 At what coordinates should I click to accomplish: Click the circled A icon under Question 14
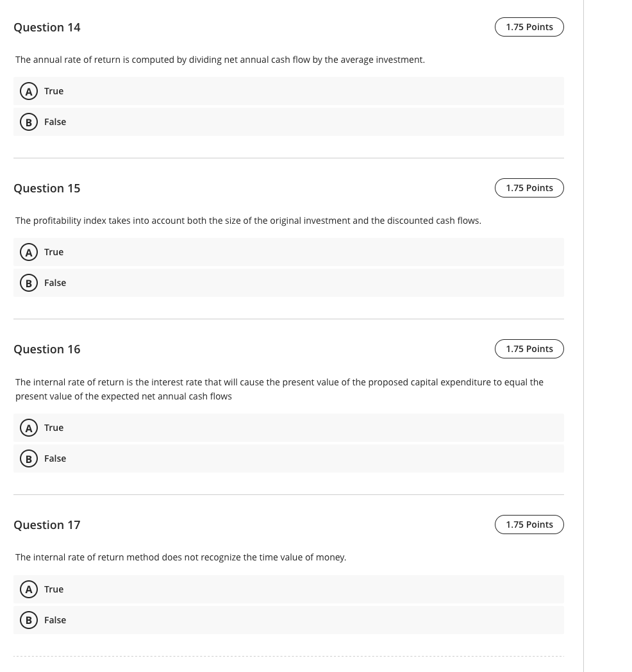29,91
